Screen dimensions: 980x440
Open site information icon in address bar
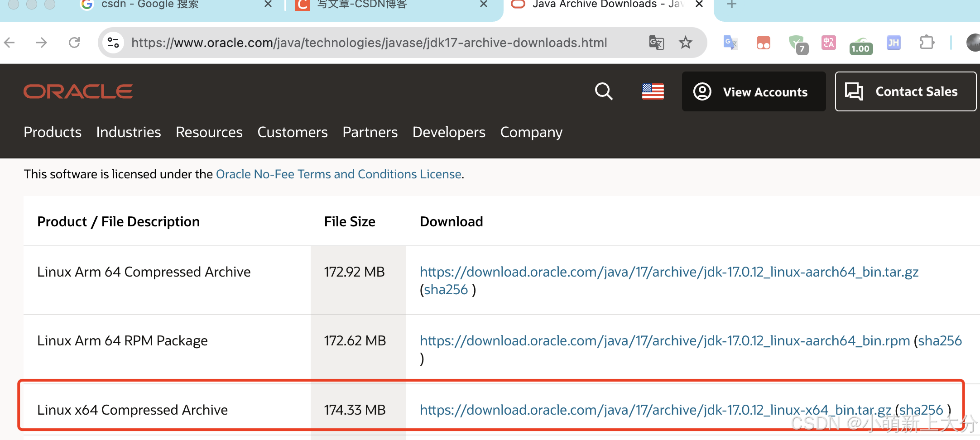113,43
